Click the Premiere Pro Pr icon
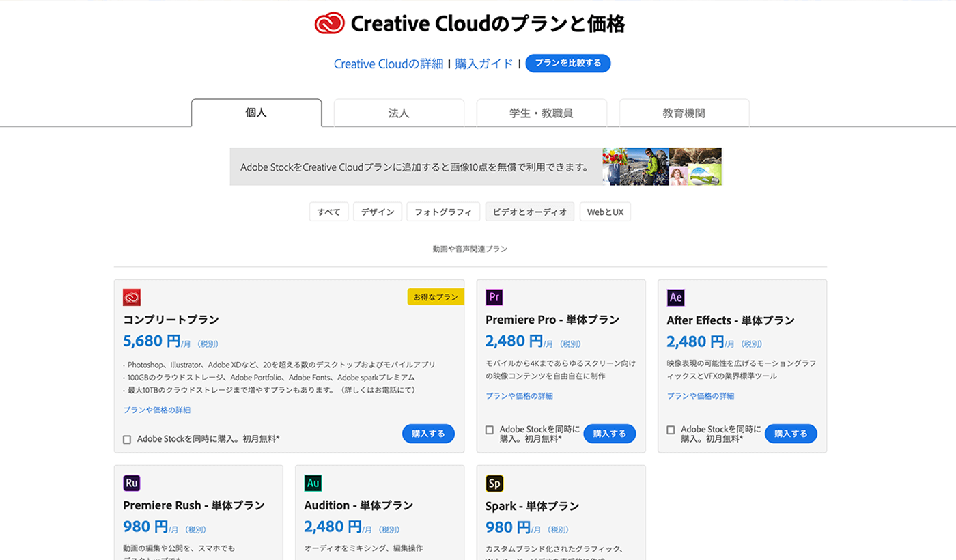 [x=494, y=297]
